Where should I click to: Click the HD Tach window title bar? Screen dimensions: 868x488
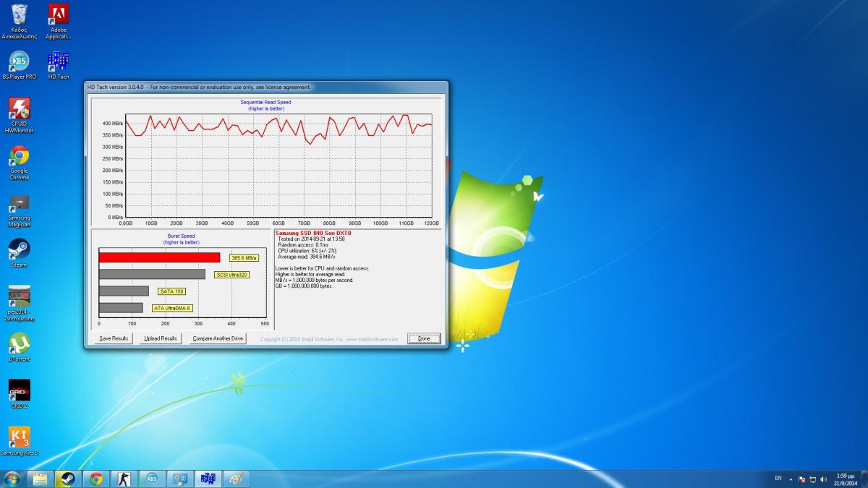[265, 87]
